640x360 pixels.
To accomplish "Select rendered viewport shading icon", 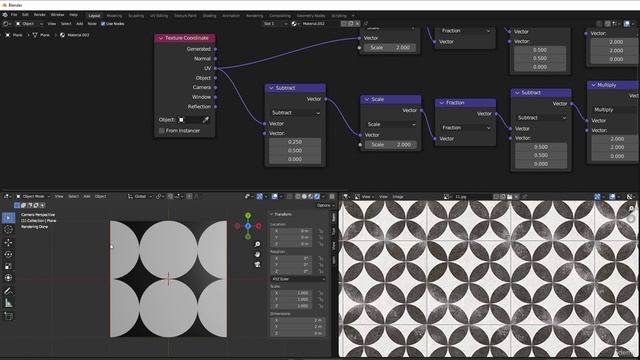I will (317, 197).
